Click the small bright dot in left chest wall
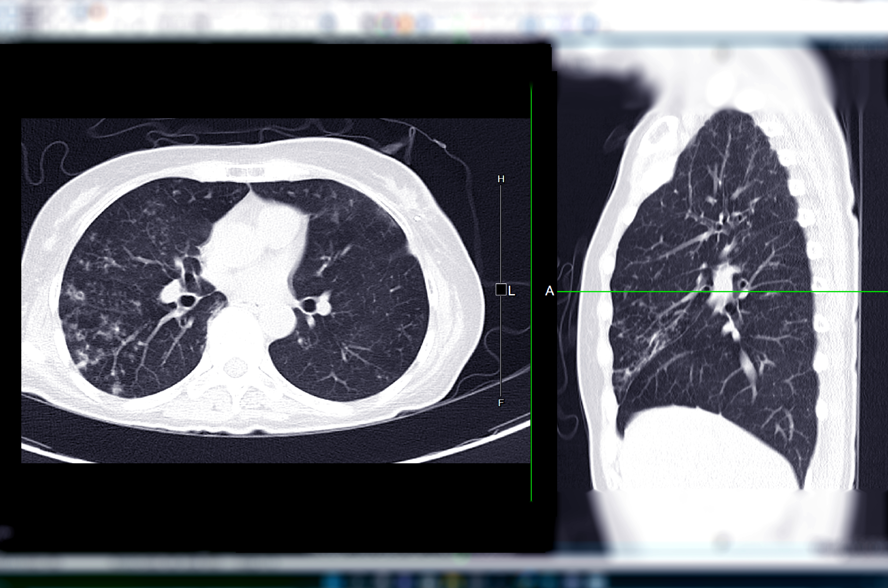 click(x=417, y=218)
